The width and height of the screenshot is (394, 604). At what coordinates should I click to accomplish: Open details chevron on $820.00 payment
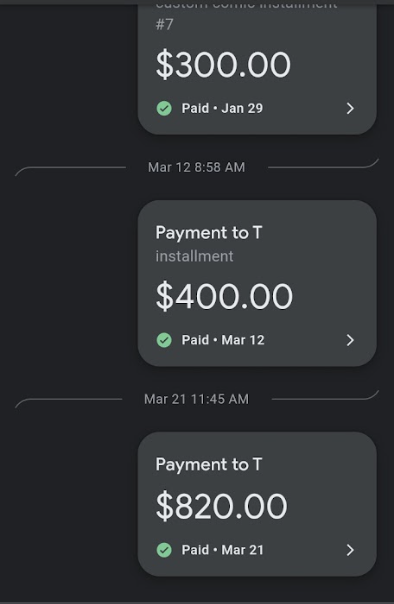click(350, 550)
